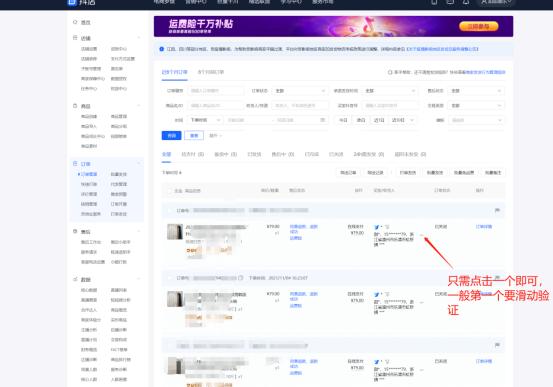Image resolution: width=553 pixels, height=387 pixels.
Task: Open the blue link at the notice bar end
Action: [x=442, y=49]
